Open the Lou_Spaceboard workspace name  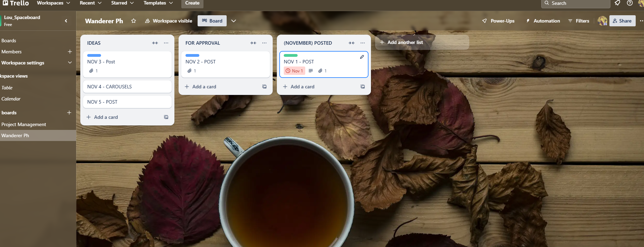[x=22, y=17]
